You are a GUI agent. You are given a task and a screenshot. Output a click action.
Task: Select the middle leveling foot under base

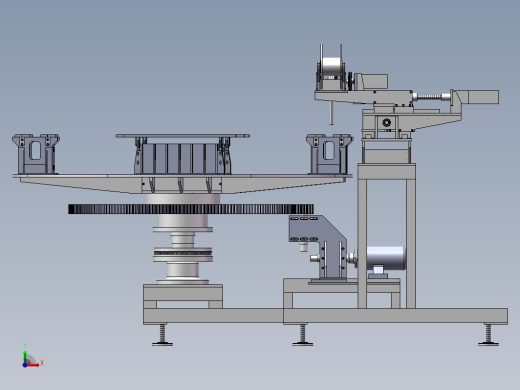pos(303,335)
